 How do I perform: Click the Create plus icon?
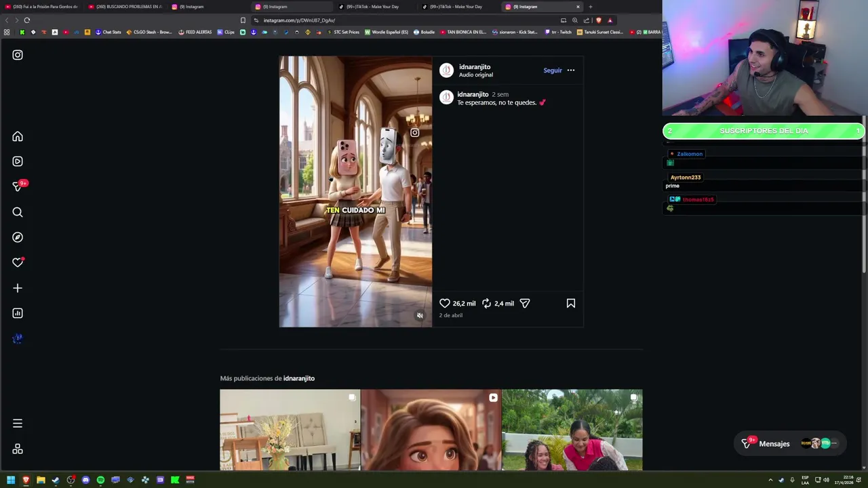[x=18, y=288]
